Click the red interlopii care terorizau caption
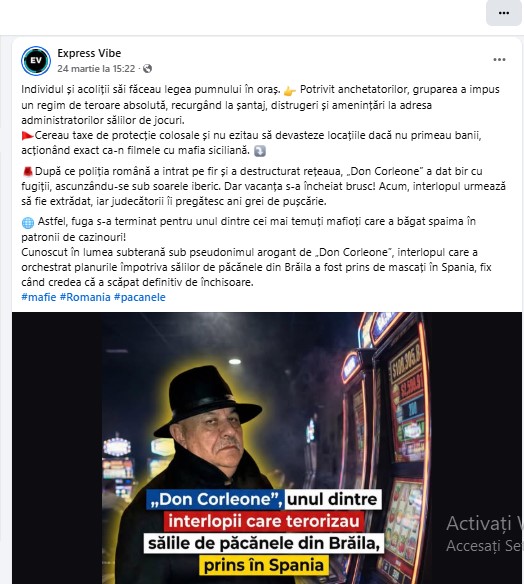 [x=264, y=521]
